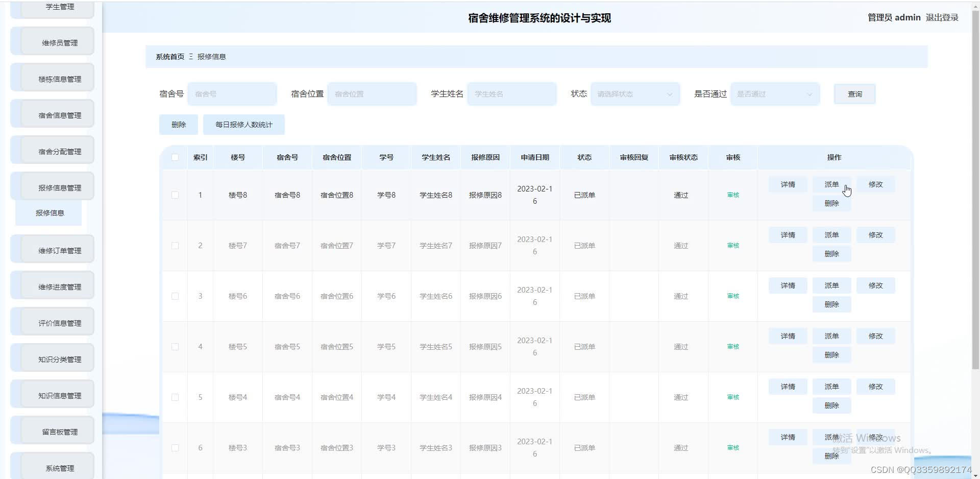Screen dimensions: 980x479
Task: Click 审核 link in row 楼号7
Action: point(733,246)
